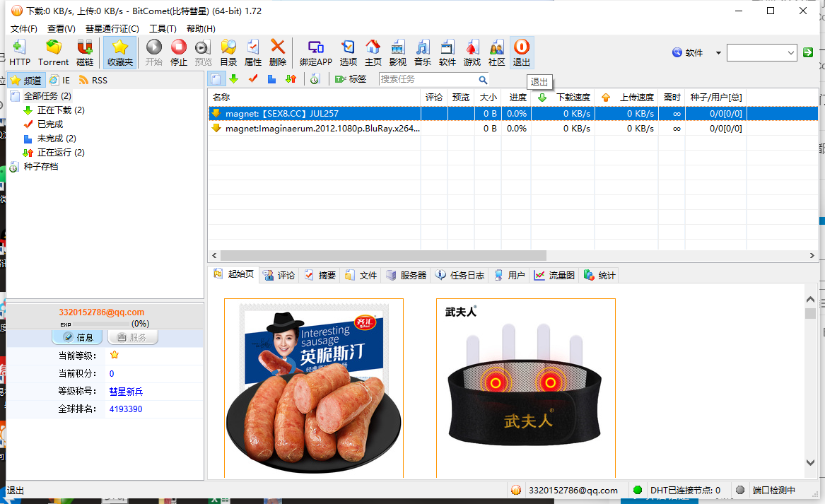Open the 音乐 music channel

pyautogui.click(x=422, y=52)
